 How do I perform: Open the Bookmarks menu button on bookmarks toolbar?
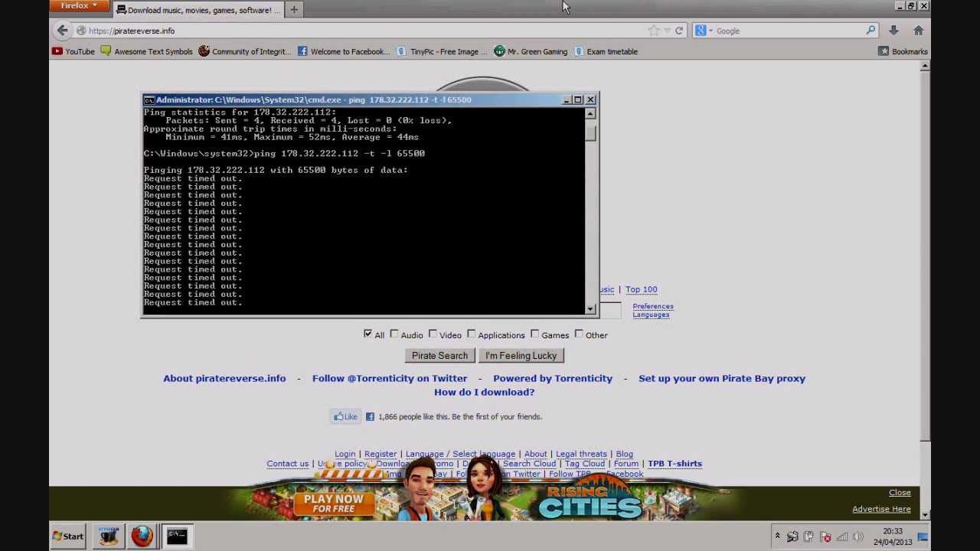click(x=903, y=51)
